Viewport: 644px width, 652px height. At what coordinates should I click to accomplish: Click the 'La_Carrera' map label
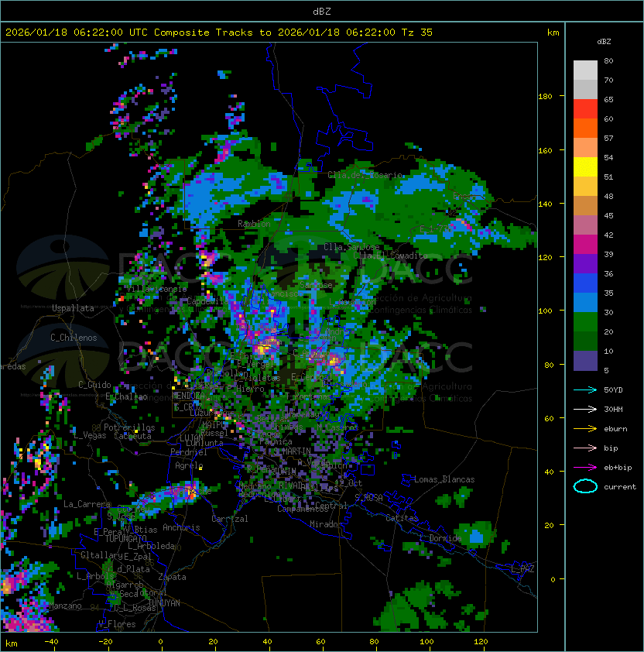[x=87, y=504]
